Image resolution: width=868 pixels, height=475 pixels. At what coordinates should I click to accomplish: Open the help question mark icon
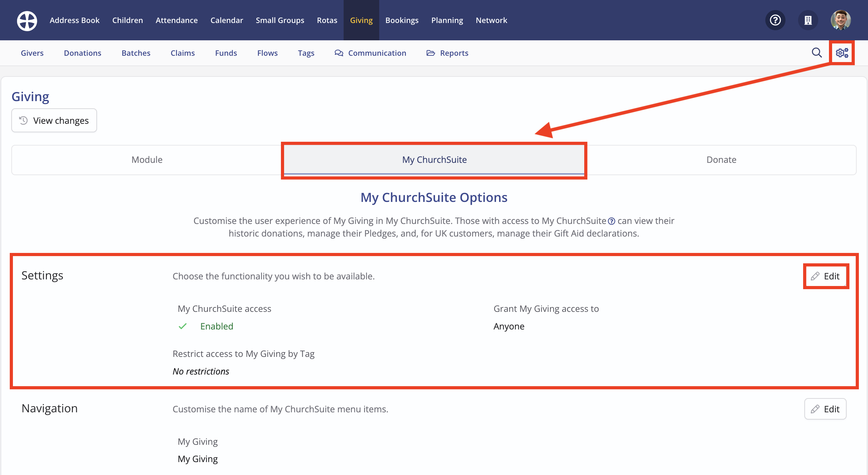775,20
